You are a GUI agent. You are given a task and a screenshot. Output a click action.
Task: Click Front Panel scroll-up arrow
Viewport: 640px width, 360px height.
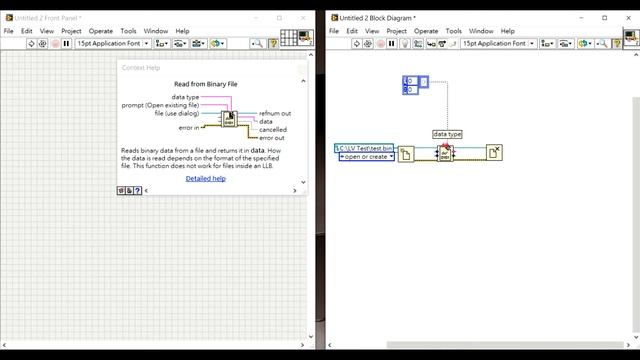[x=311, y=55]
